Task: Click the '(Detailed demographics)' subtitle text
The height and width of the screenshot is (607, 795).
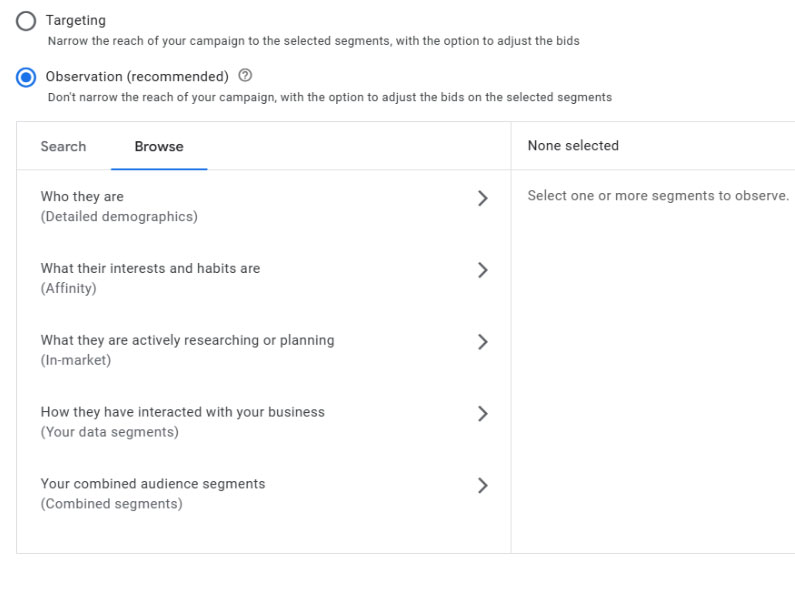Action: 119,216
